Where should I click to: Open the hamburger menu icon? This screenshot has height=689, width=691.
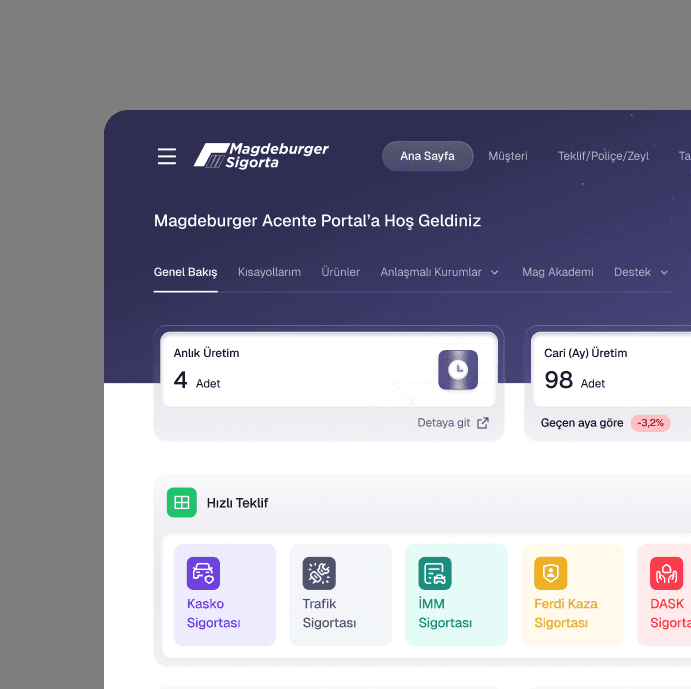point(167,156)
